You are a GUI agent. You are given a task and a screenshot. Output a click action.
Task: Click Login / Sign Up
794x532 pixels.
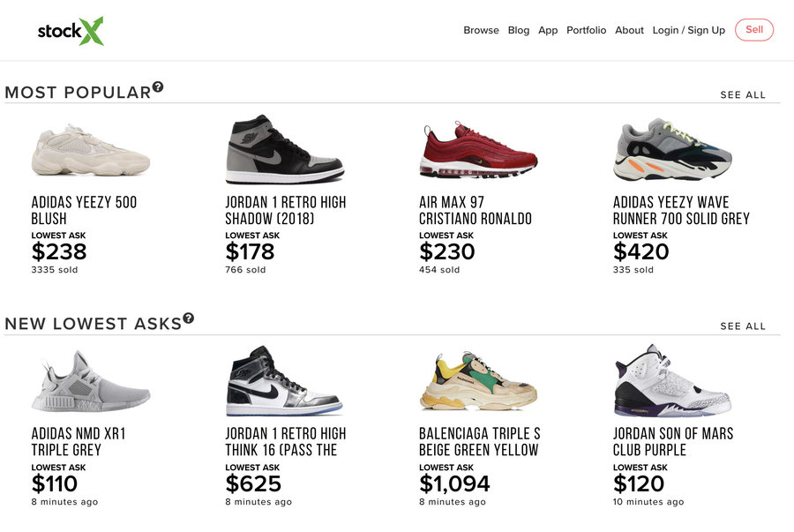(688, 30)
